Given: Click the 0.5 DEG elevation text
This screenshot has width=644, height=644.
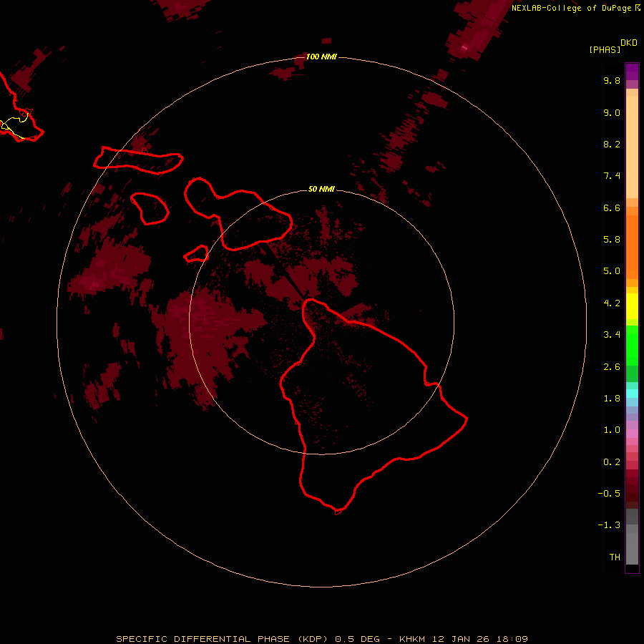Looking at the screenshot, I should tap(357, 639).
